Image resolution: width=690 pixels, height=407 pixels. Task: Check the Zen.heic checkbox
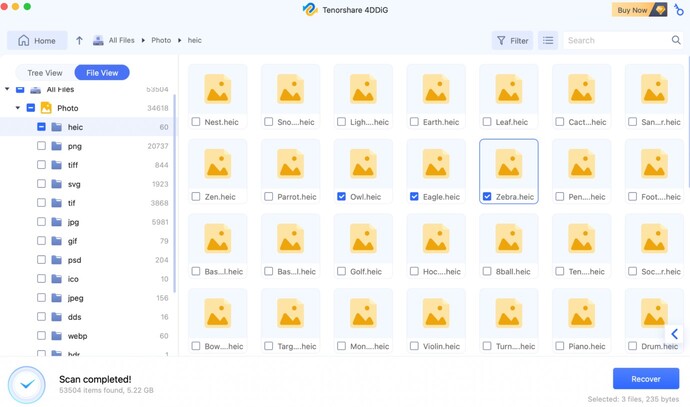[196, 196]
